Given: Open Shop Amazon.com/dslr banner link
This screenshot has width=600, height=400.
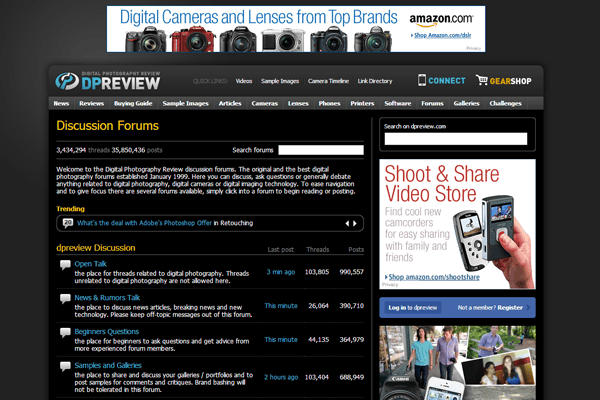Looking at the screenshot, I should 442,35.
